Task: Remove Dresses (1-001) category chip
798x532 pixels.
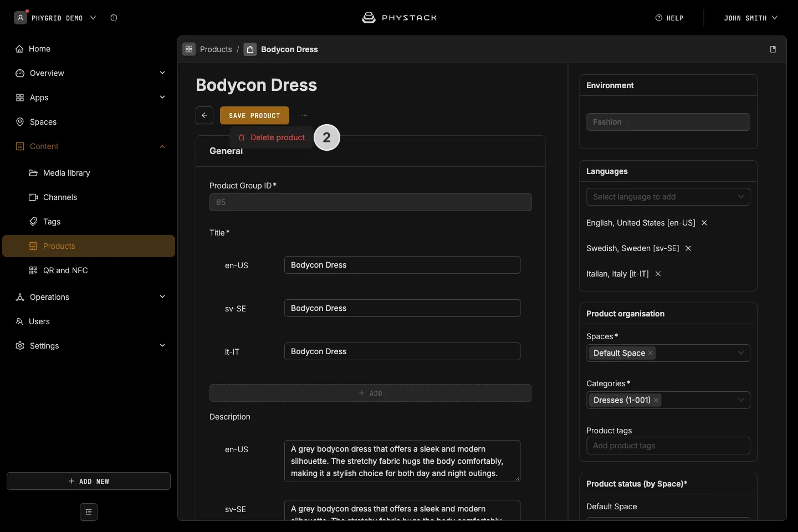Action: 656,400
